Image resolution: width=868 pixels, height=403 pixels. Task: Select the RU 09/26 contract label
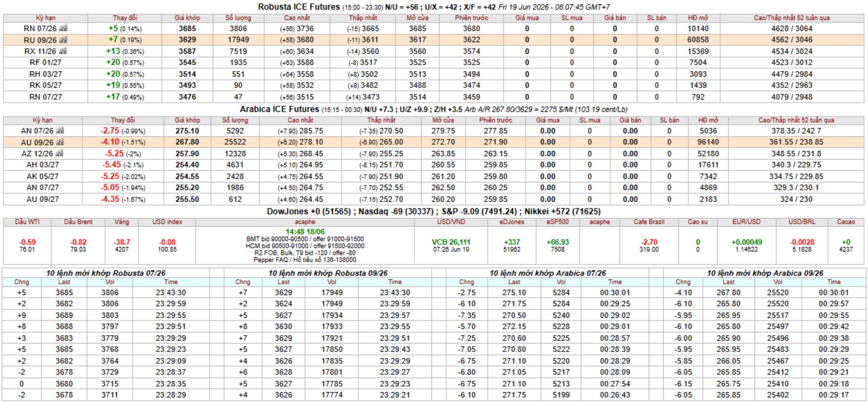click(40, 40)
